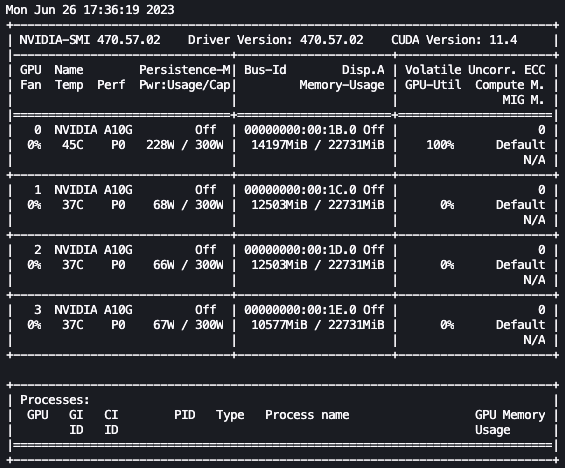This screenshot has width=565, height=468.
Task: Click the "NVIDIA A10G" name in GPU 1 row
Action: click(93, 190)
